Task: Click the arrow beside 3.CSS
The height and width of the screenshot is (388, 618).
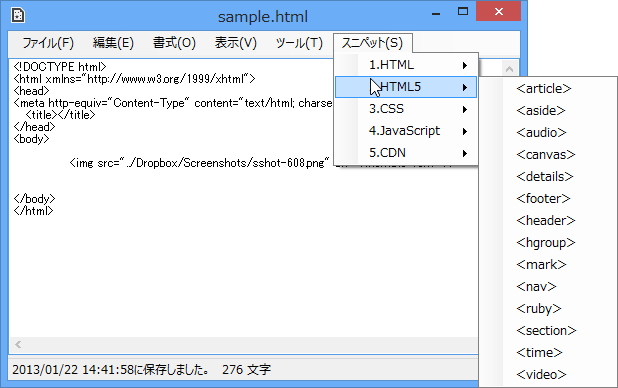Action: coord(465,110)
